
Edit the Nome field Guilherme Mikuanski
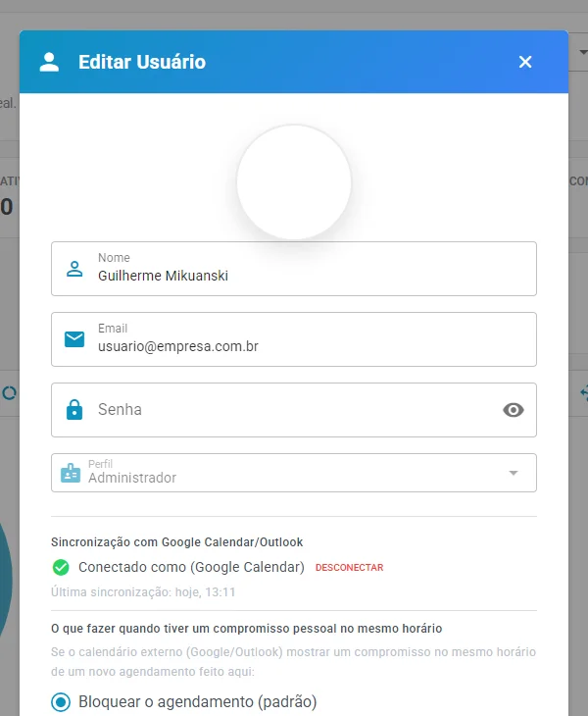tap(294, 269)
